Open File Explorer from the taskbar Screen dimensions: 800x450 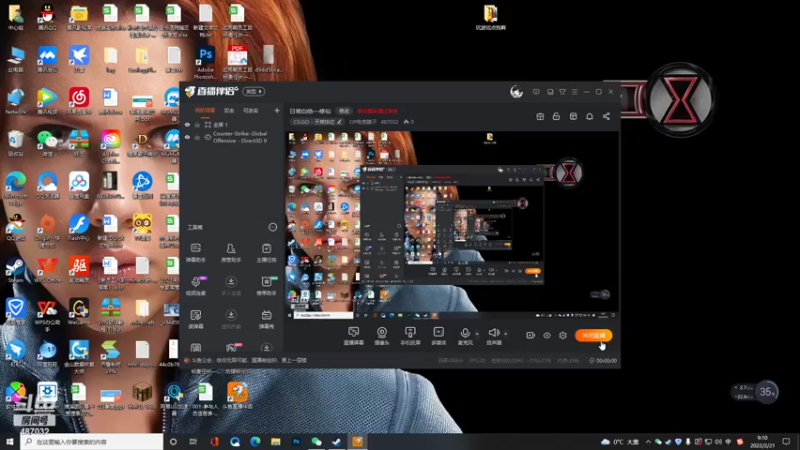(x=276, y=441)
